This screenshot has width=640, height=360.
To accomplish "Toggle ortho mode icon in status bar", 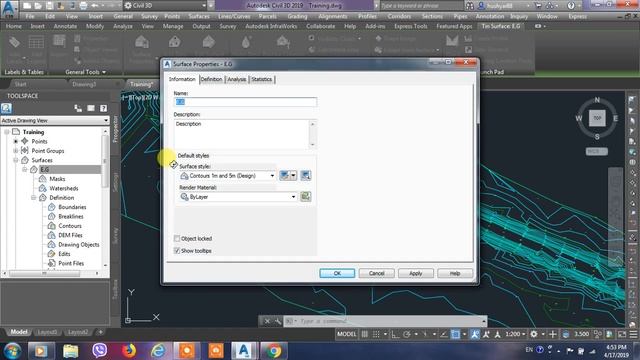I will 395,334.
